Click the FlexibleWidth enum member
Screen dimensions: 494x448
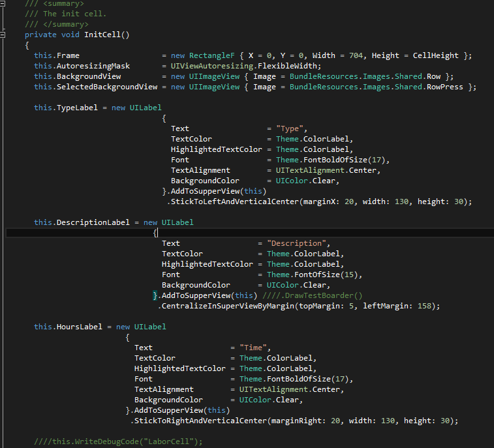tap(287, 66)
